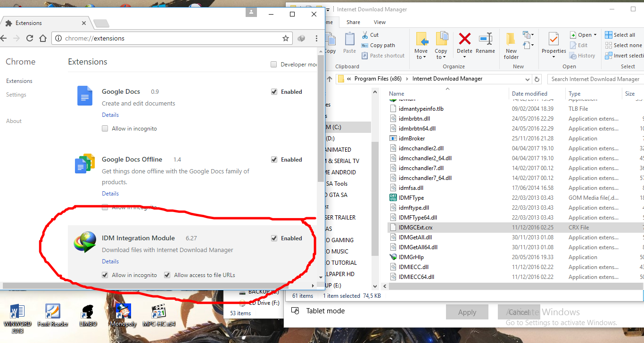Open View ribbon tab
The height and width of the screenshot is (343, 644).
380,22
